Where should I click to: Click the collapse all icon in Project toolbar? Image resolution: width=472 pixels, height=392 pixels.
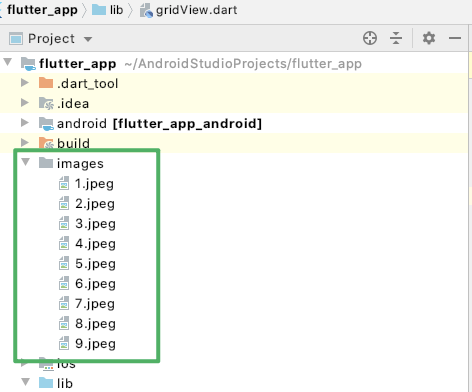pyautogui.click(x=396, y=38)
